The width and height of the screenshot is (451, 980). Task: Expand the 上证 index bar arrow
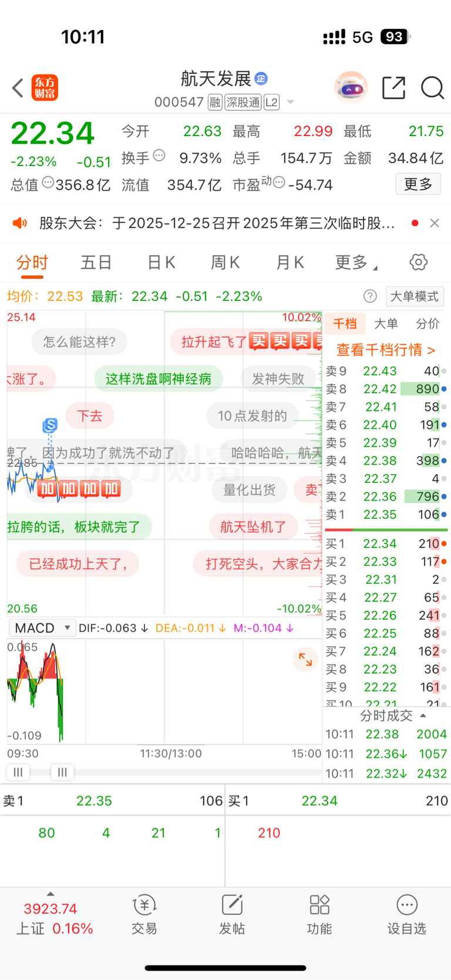tap(51, 894)
